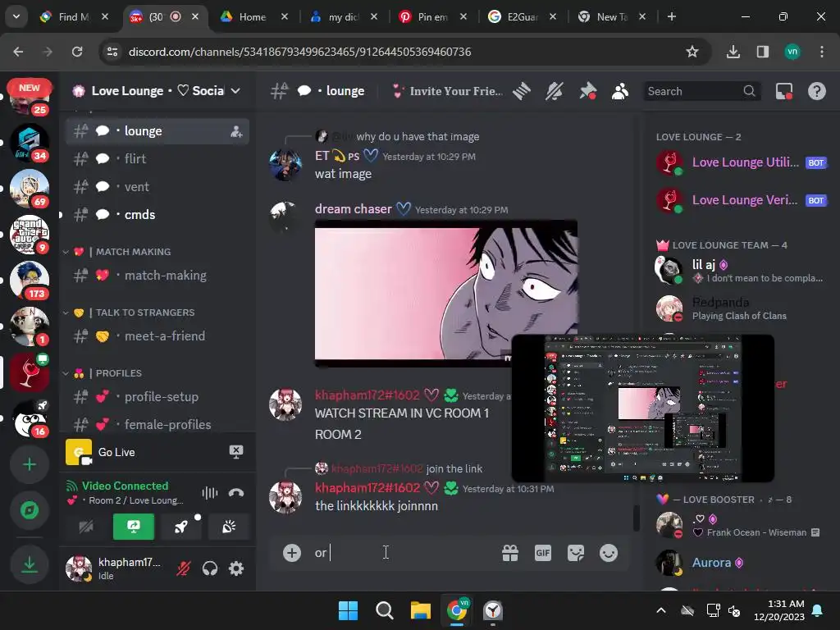Screen dimensions: 840x630
Task: Open User Settings gear
Action: 236,568
